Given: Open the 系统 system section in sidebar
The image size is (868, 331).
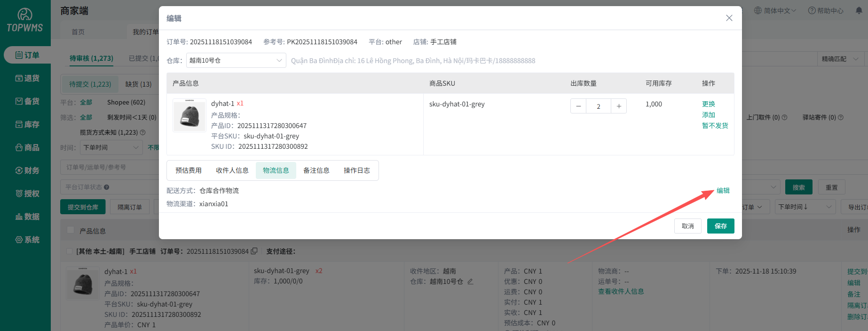Looking at the screenshot, I should (27, 240).
